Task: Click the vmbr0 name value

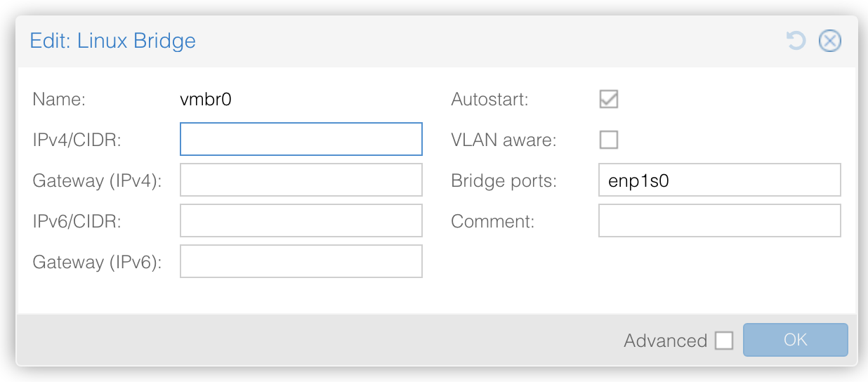Action: pyautogui.click(x=206, y=100)
